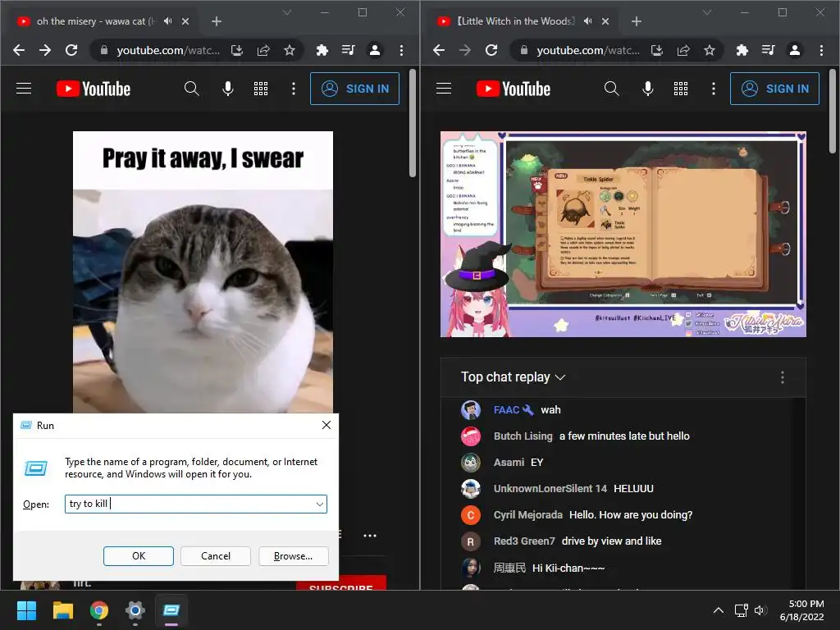This screenshot has width=840, height=630.
Task: Open new tab in left browser window
Action: tap(217, 21)
